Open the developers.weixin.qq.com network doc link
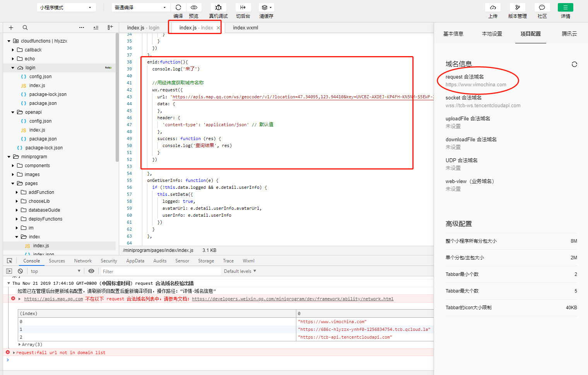The width and height of the screenshot is (588, 375). [292, 299]
